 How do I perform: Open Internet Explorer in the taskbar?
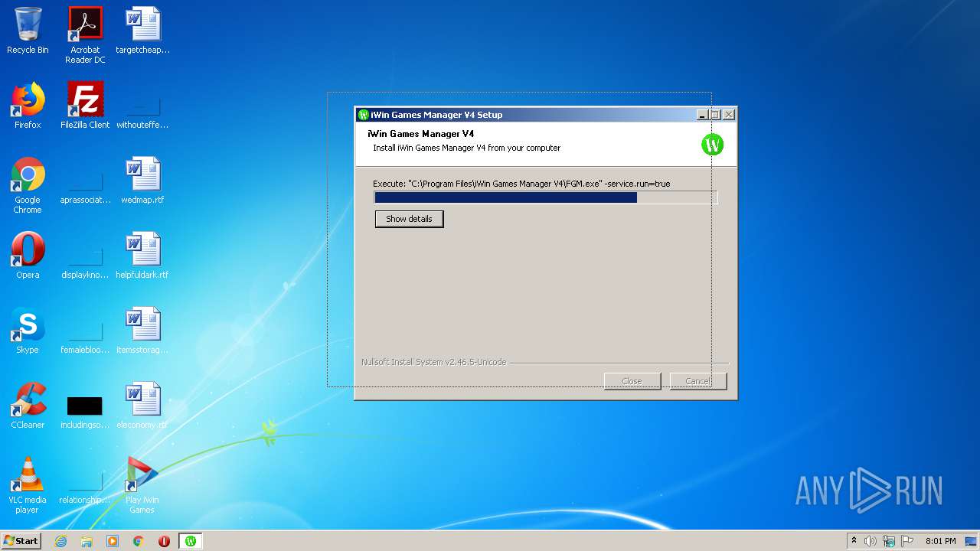(61, 541)
